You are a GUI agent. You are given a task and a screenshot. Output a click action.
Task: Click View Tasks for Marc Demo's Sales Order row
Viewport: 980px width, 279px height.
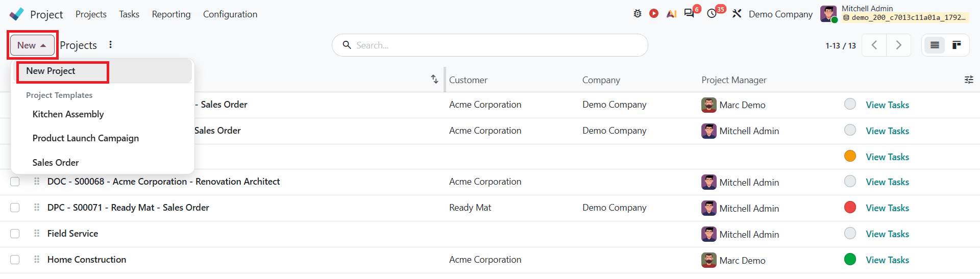887,105
